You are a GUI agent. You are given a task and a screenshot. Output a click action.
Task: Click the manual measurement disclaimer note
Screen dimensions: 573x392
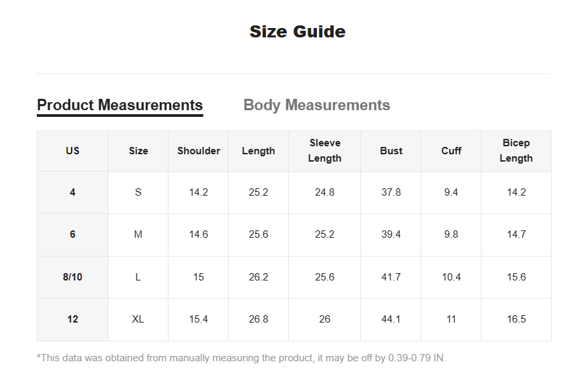pyautogui.click(x=241, y=358)
